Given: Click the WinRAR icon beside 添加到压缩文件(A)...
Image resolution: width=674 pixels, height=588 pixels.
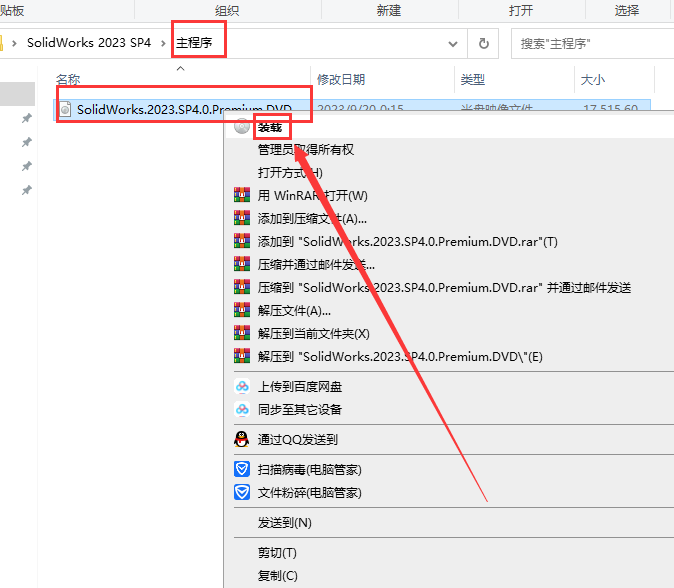Looking at the screenshot, I should coord(242,218).
